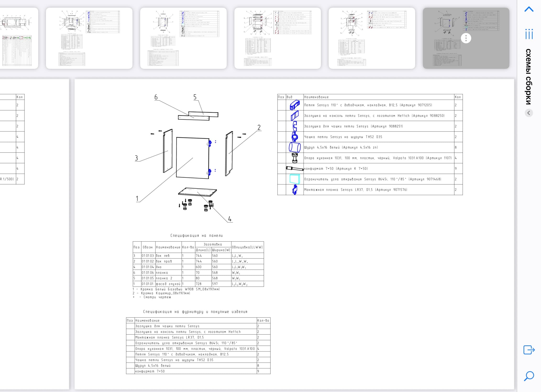This screenshot has width=541, height=392.
Task: Open the three-dot menu on highlighted thumbnail
Action: click(x=466, y=38)
